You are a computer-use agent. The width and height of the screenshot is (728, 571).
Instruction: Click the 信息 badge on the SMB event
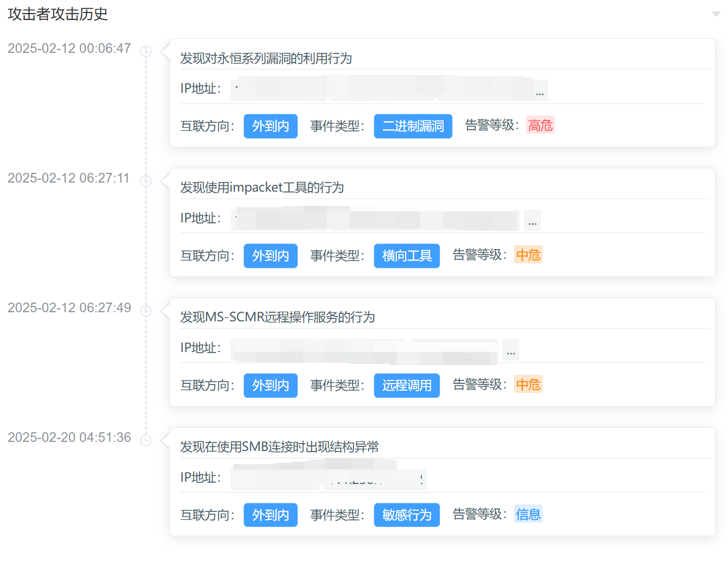528,514
